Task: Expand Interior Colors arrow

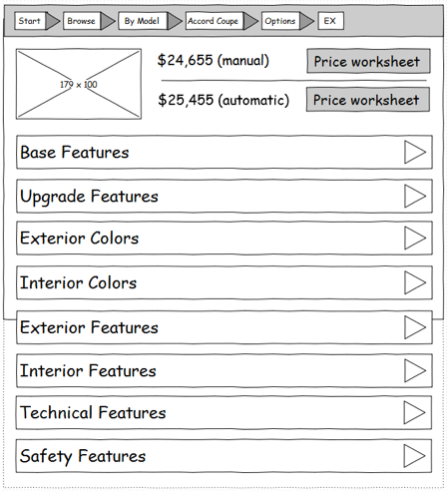Action: tap(415, 282)
